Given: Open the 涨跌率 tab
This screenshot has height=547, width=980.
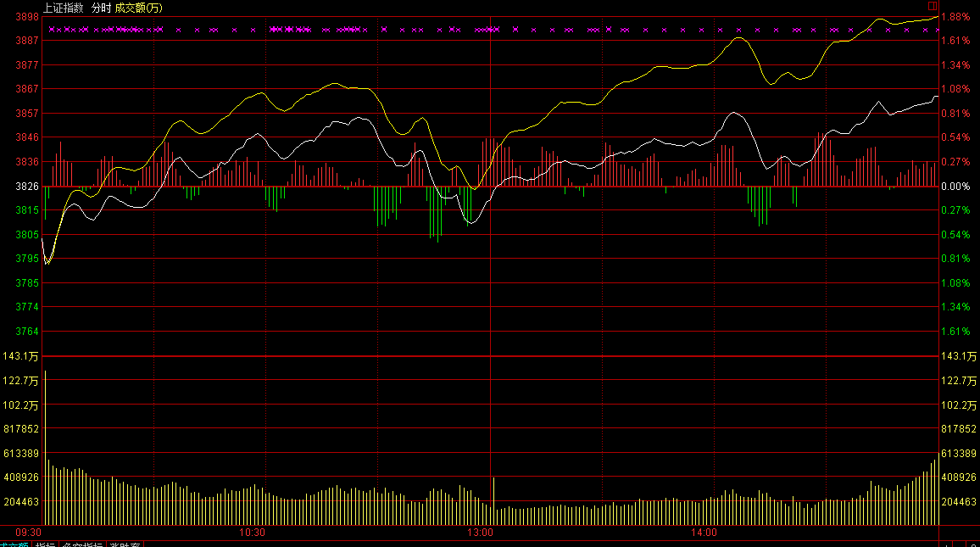Looking at the screenshot, I should coord(124,544).
